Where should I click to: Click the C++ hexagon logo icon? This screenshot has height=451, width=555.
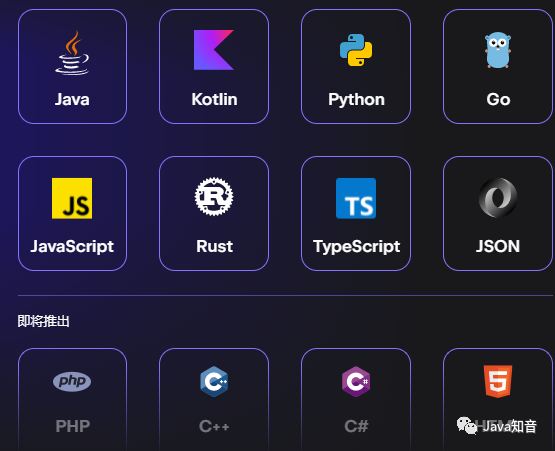pos(214,381)
